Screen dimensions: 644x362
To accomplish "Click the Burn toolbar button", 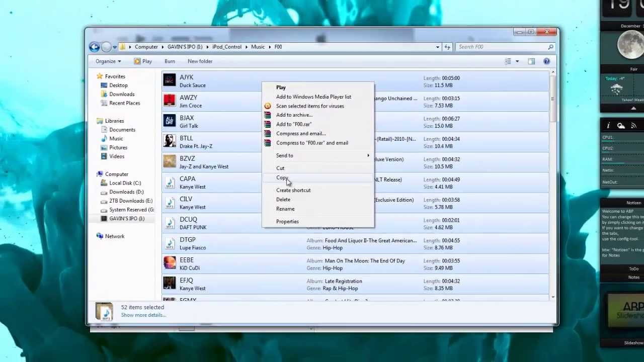I will pos(170,61).
